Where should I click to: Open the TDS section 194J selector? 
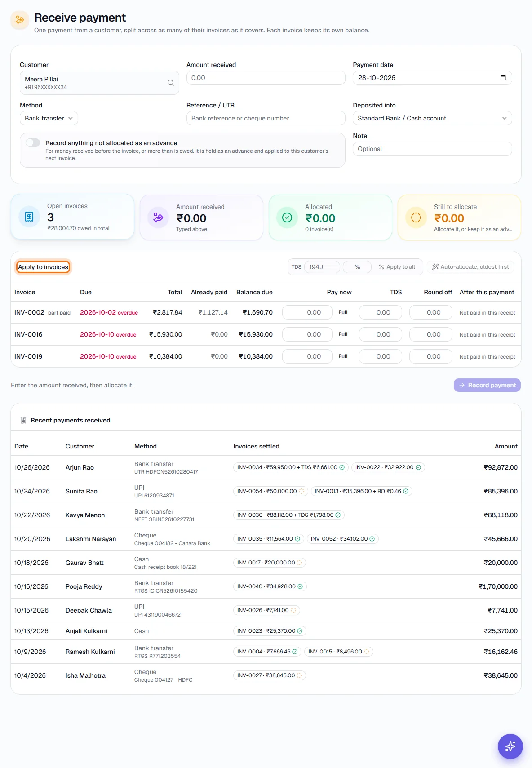pyautogui.click(x=322, y=267)
